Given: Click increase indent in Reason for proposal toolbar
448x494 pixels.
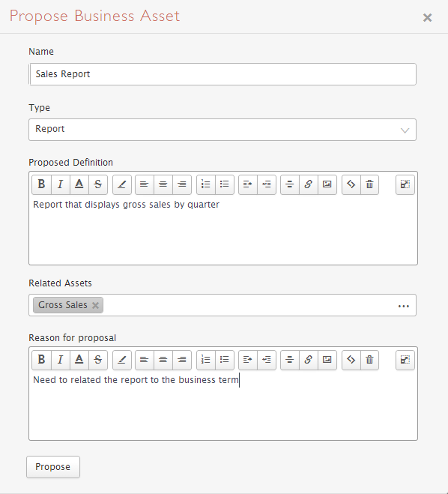Looking at the screenshot, I should coord(248,360).
